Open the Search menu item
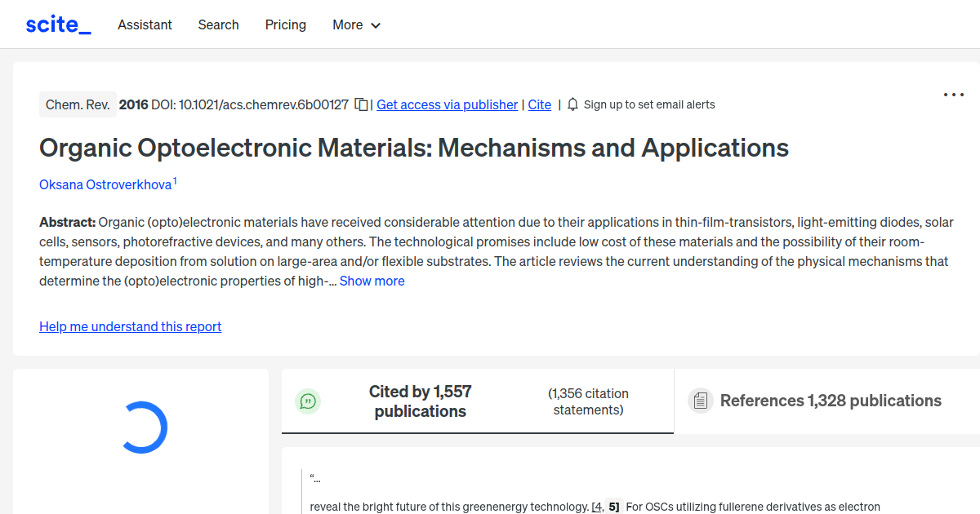The width and height of the screenshot is (980, 514). pos(218,25)
